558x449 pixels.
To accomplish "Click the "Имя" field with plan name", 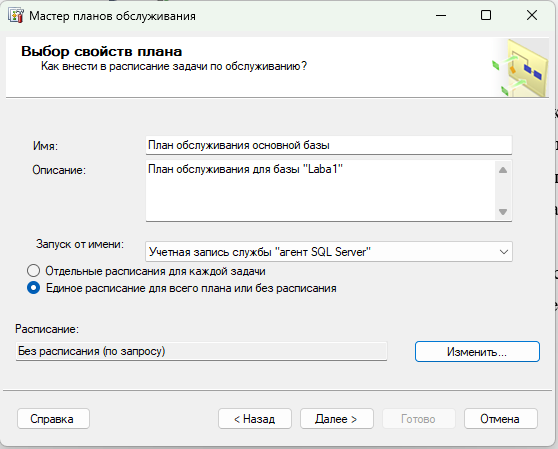I will [x=329, y=145].
